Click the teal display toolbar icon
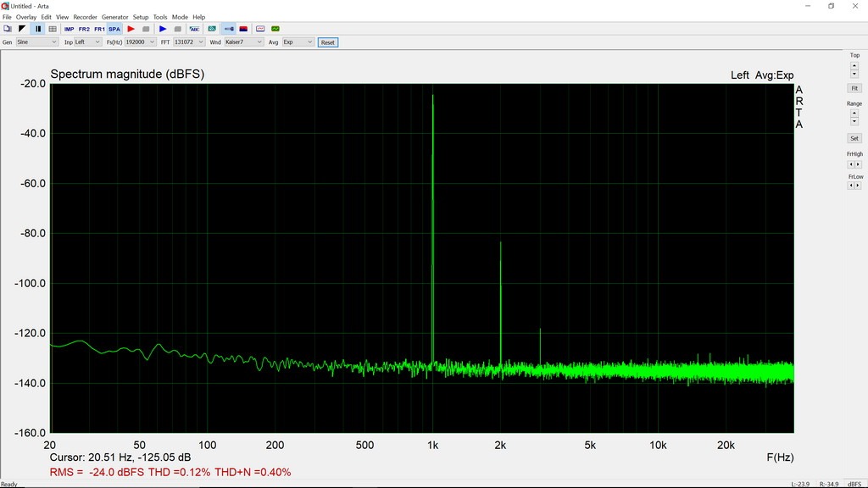 pyautogui.click(x=212, y=29)
